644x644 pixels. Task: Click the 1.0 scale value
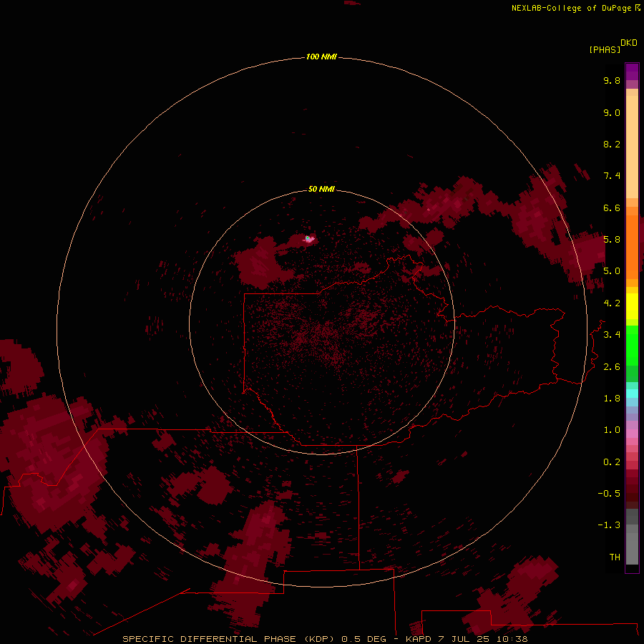coord(612,430)
